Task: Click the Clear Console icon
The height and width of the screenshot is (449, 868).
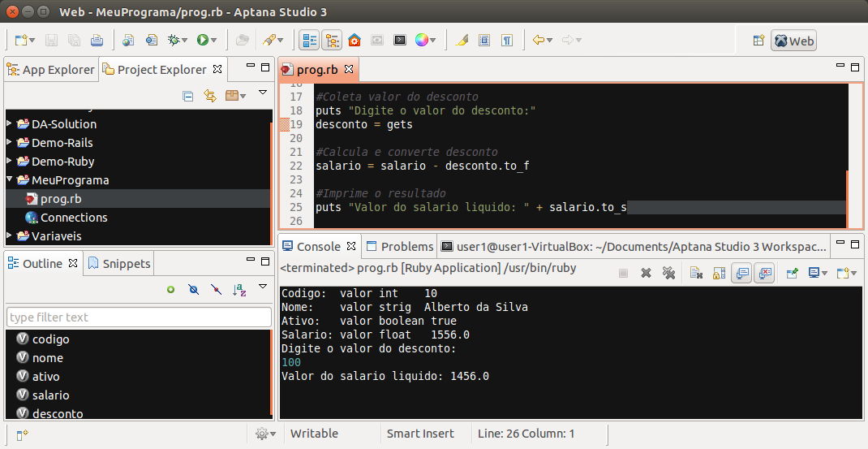Action: 696,273
